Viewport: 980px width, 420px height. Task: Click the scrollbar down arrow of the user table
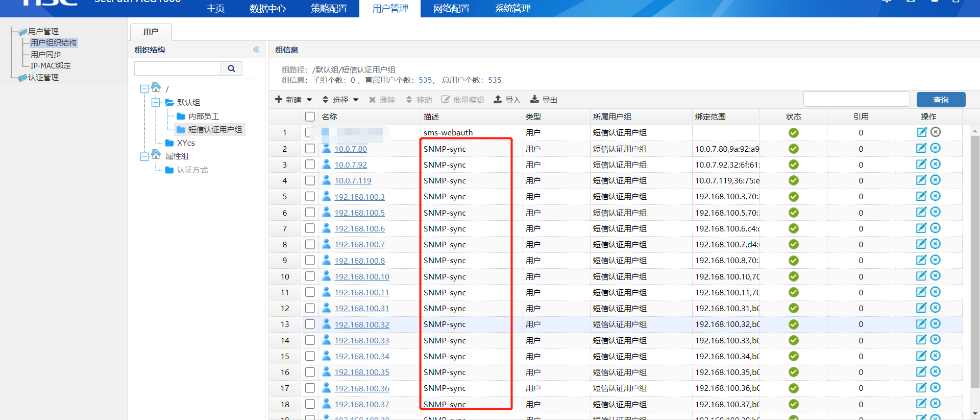[x=975, y=414]
